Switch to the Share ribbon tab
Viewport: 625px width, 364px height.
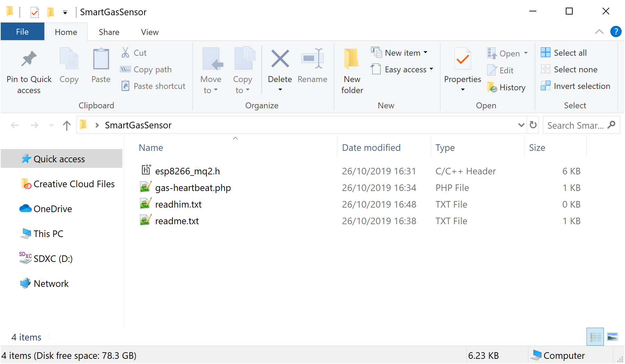click(109, 32)
